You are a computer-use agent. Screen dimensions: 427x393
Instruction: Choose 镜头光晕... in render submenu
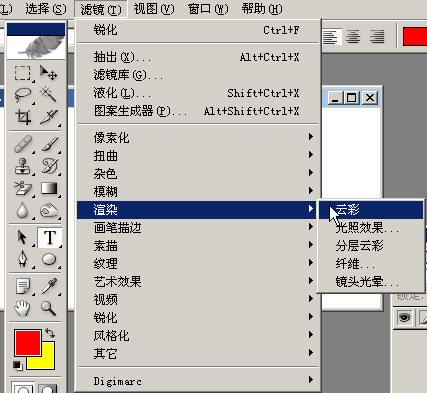pos(371,282)
